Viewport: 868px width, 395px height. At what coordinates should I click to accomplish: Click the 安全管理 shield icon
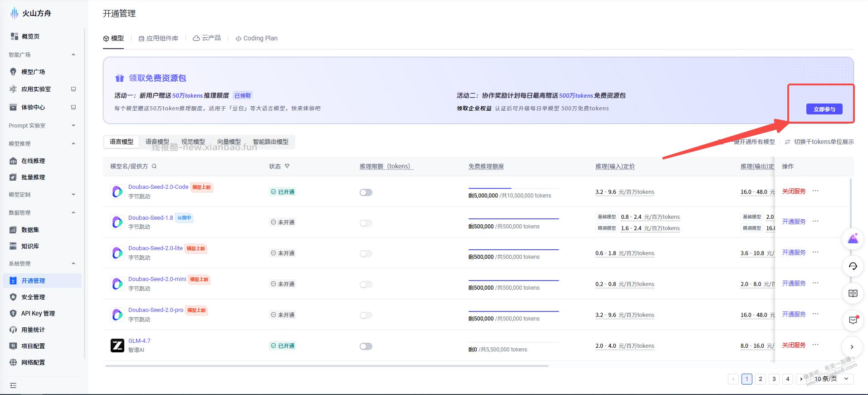point(13,297)
